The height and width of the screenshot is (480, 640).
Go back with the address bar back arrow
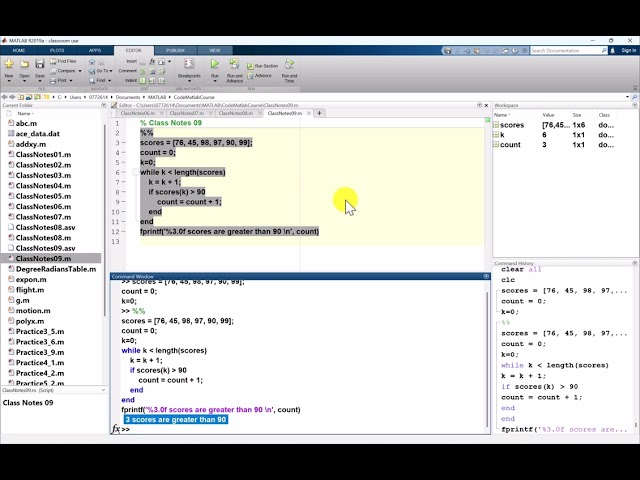click(4, 97)
